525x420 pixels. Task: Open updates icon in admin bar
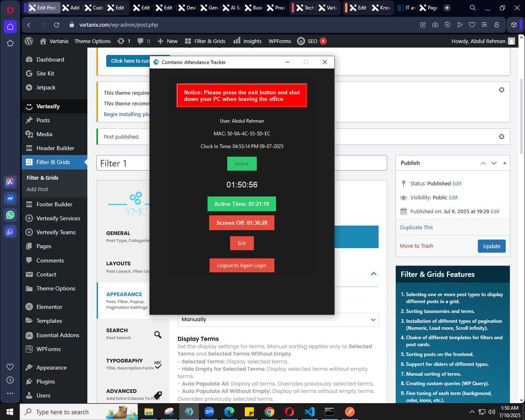point(124,41)
